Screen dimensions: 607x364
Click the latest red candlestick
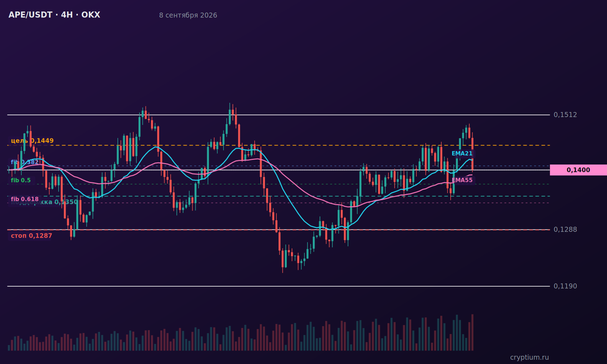[x=472, y=154]
